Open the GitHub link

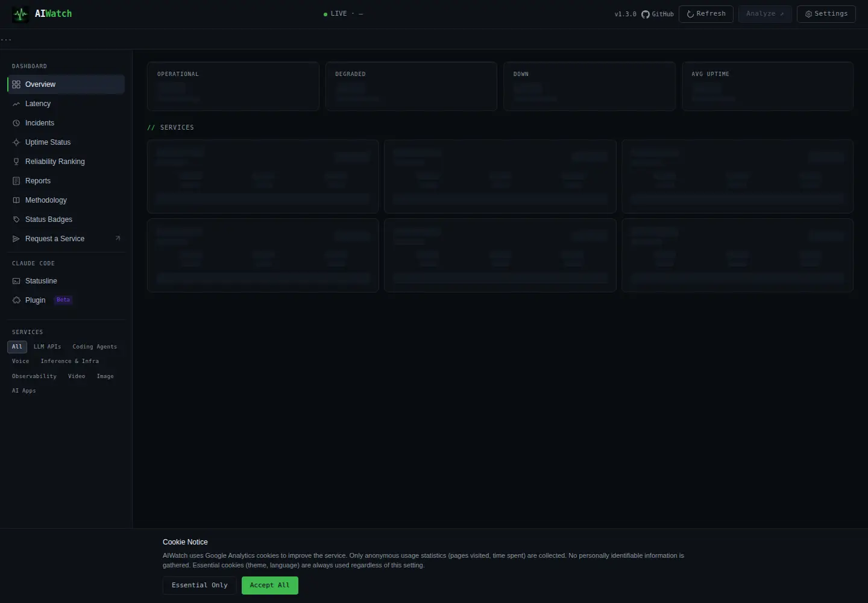(x=658, y=14)
